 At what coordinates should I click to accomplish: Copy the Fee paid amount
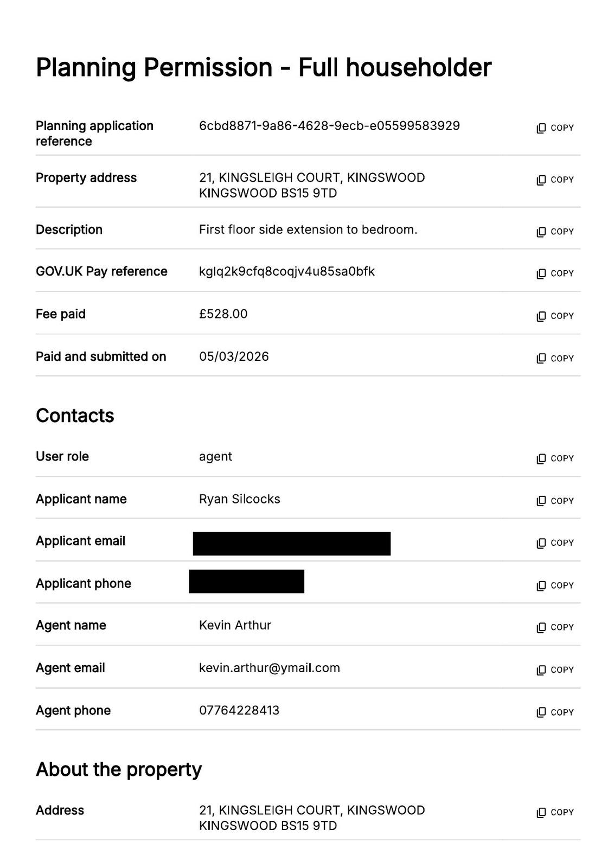(555, 316)
